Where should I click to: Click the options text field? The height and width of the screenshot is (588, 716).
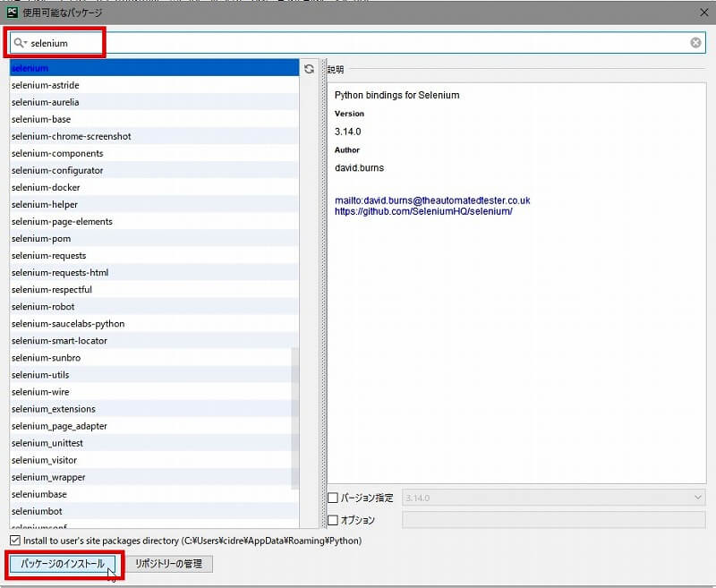tap(554, 520)
